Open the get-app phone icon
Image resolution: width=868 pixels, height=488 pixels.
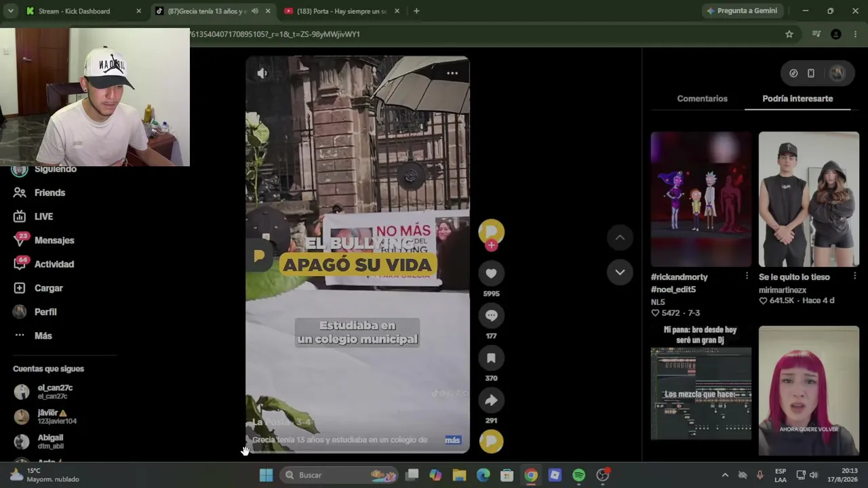(811, 73)
